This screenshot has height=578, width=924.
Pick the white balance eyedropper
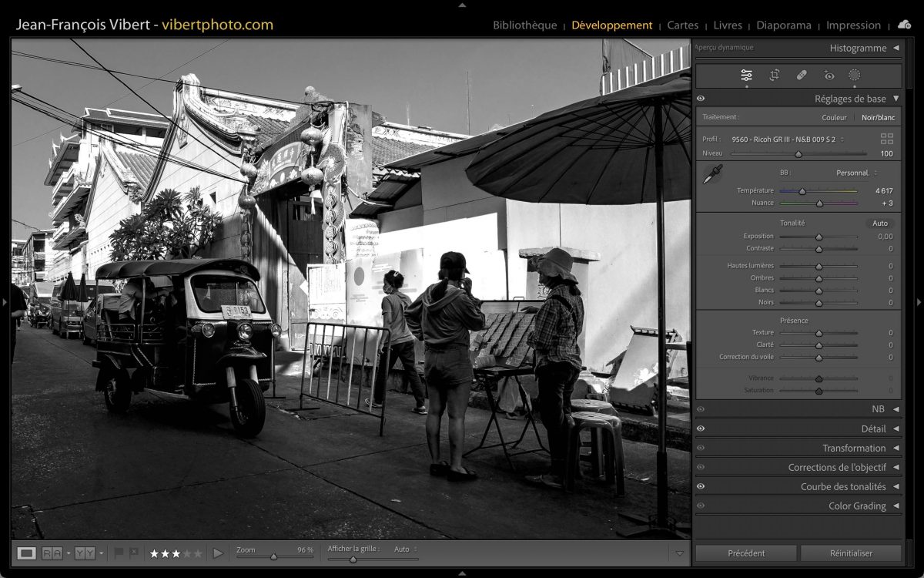pos(712,174)
